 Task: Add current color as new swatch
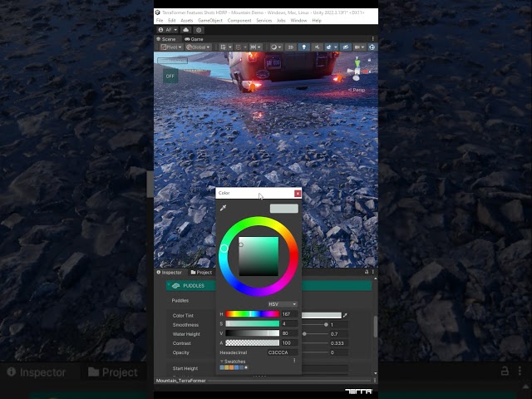(x=246, y=367)
